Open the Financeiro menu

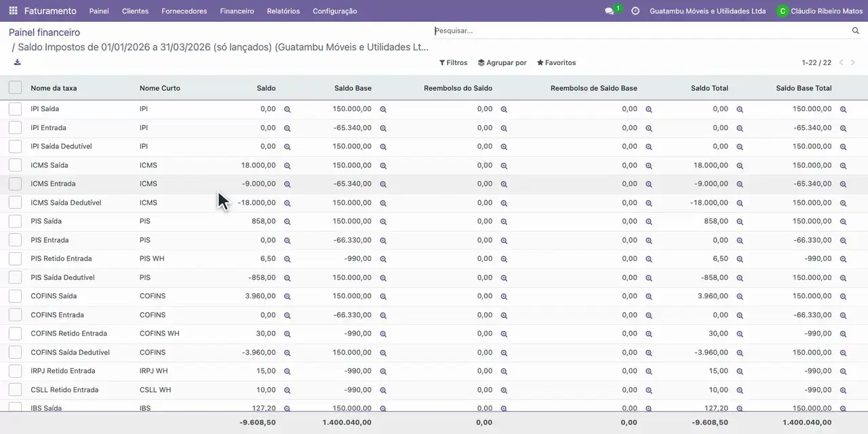click(x=237, y=11)
